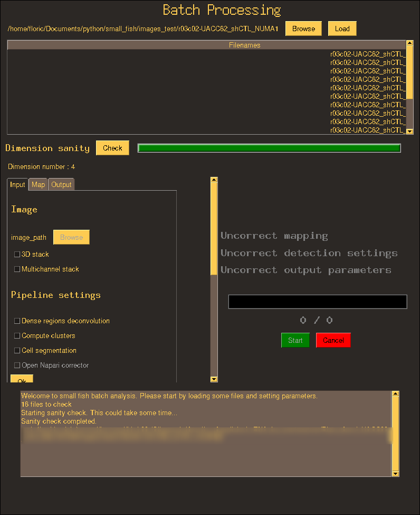Click the green sanity check progress bar
Image resolution: width=420 pixels, height=515 pixels.
269,148
